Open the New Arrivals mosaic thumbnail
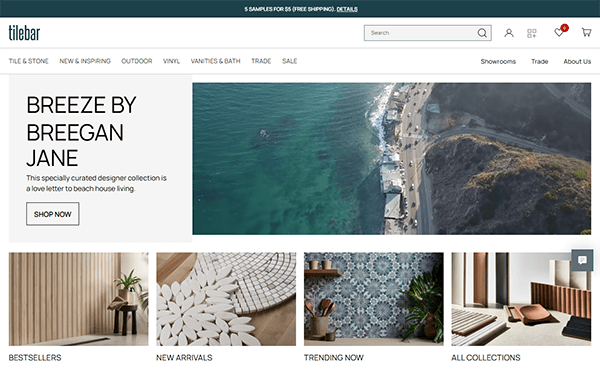This screenshot has height=378, width=600. coord(226,299)
